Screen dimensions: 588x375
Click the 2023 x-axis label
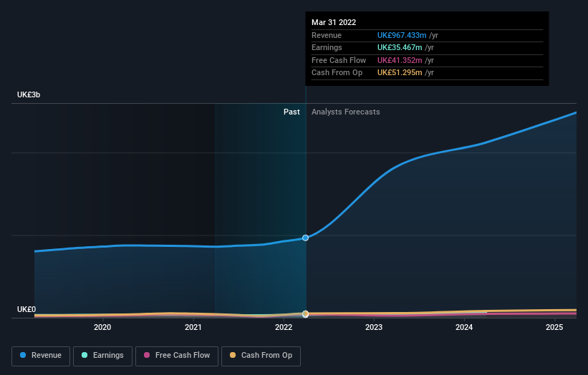tap(374, 328)
